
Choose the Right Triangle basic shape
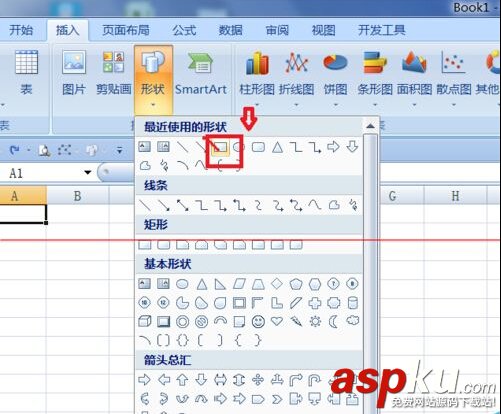(x=220, y=284)
